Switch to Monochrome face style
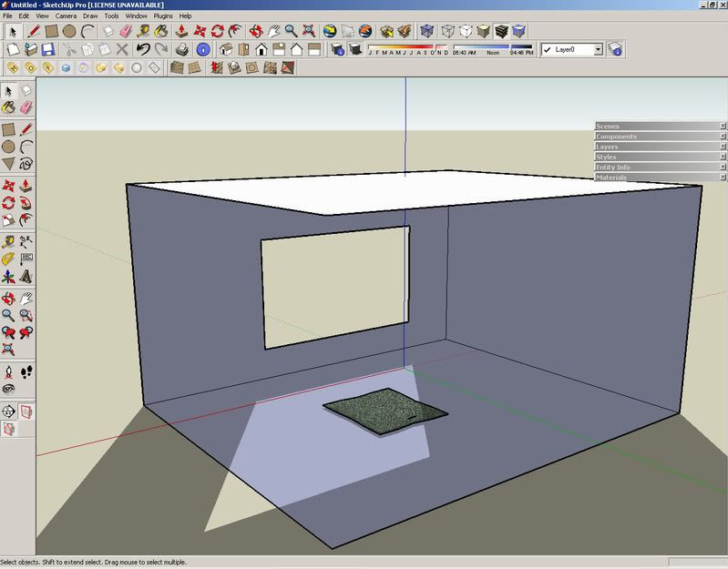Image resolution: width=728 pixels, height=569 pixels. click(519, 31)
